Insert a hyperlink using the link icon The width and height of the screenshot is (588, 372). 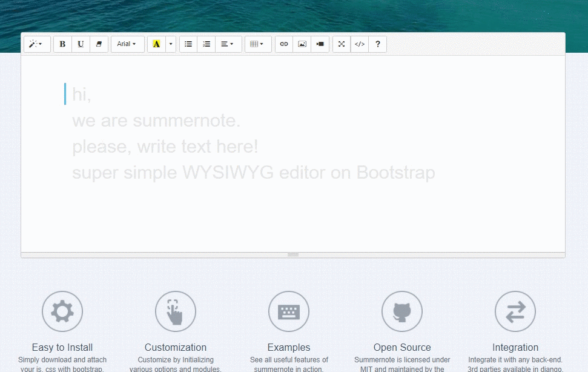283,44
